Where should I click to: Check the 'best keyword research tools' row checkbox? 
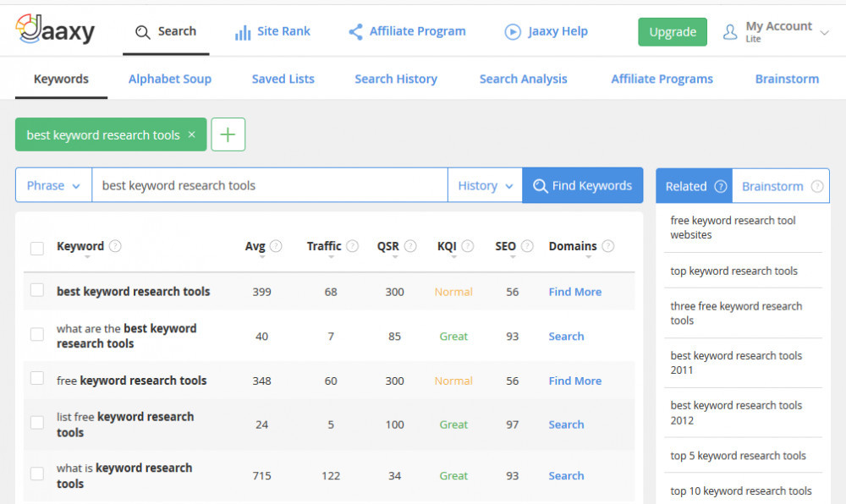tap(36, 291)
